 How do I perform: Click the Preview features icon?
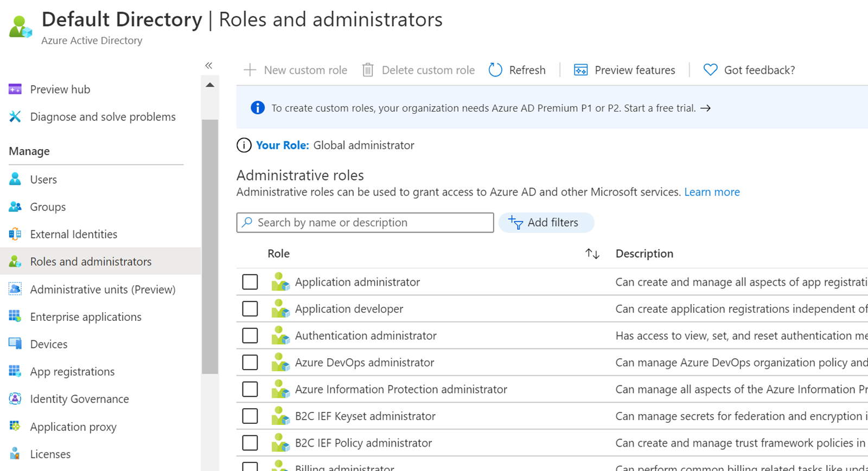(580, 70)
